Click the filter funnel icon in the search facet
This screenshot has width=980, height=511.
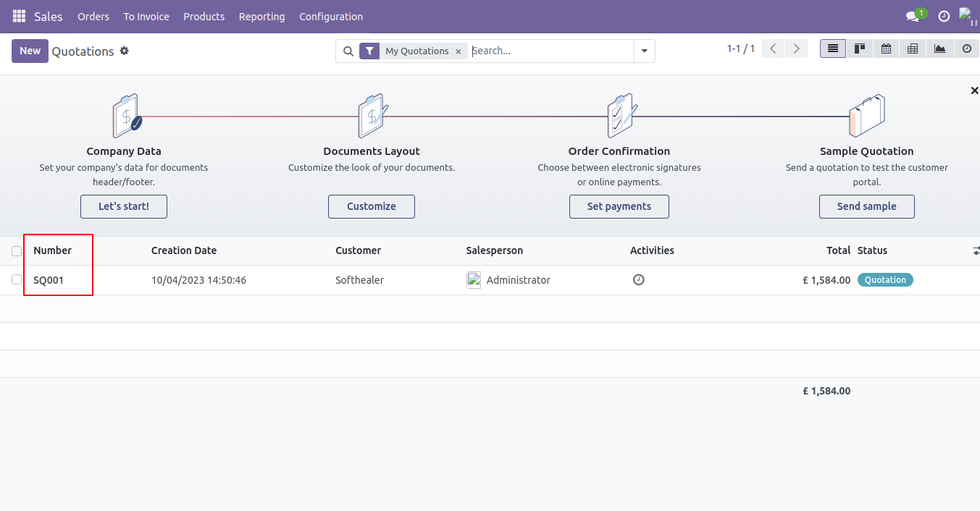tap(369, 51)
